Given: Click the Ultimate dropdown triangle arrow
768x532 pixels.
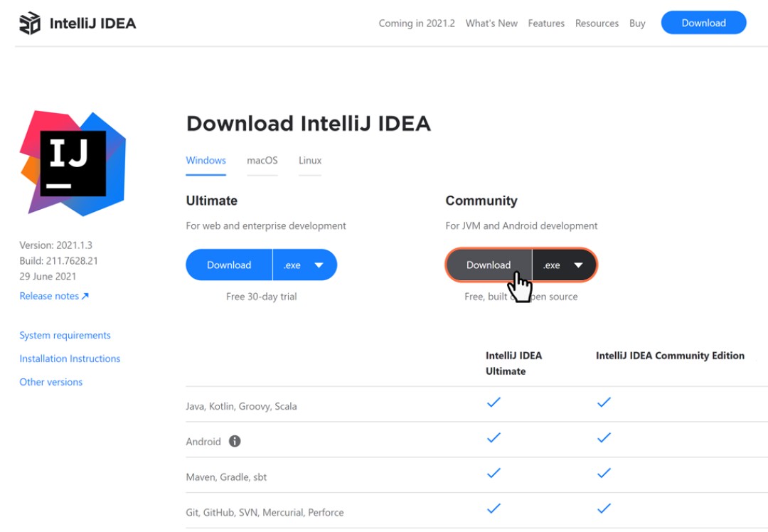Looking at the screenshot, I should pyautogui.click(x=319, y=265).
